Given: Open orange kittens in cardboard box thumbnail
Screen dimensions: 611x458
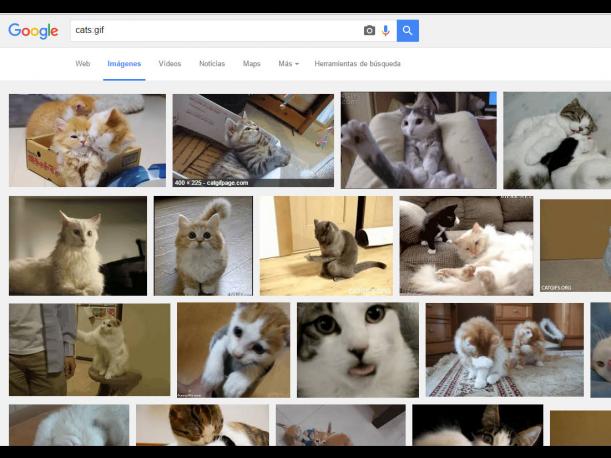Looking at the screenshot, I should (87, 140).
